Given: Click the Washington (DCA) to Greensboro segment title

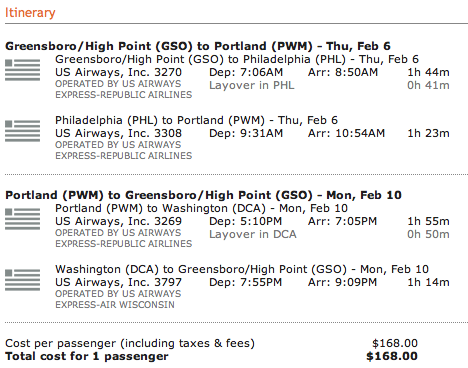Looking at the screenshot, I should [x=242, y=269].
